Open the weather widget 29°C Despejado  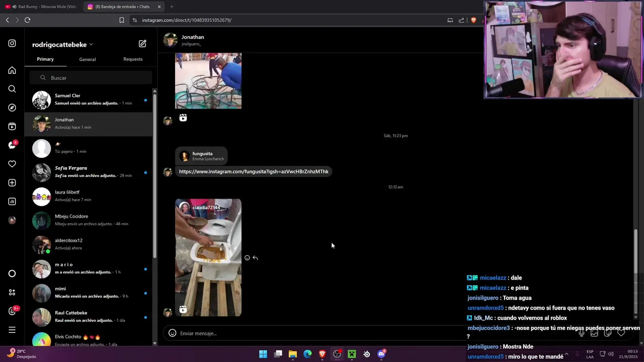coord(21,354)
